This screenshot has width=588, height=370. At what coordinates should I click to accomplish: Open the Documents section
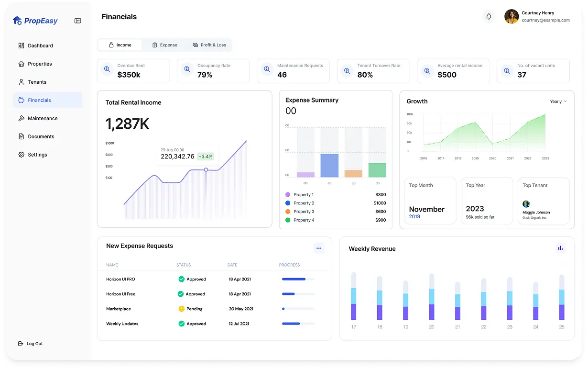tap(42, 136)
